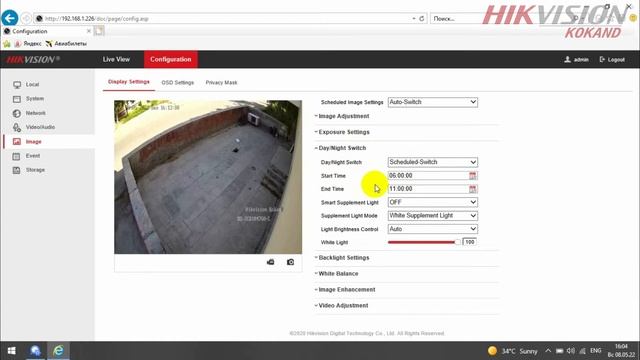Open the Scheduled Image Settings dropdown

[433, 102]
